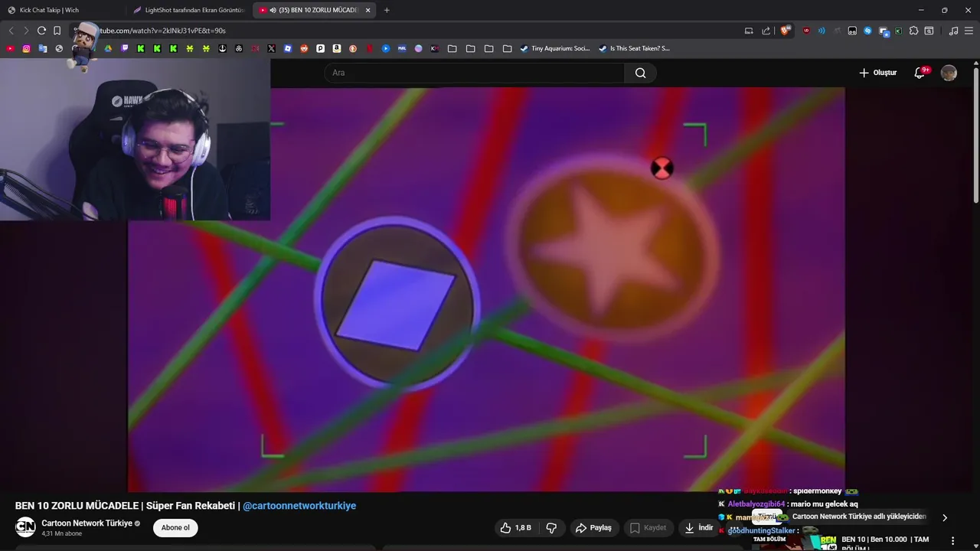Viewport: 980px width, 551px height.
Task: Open the Twitch bookmark icon
Action: [125, 48]
